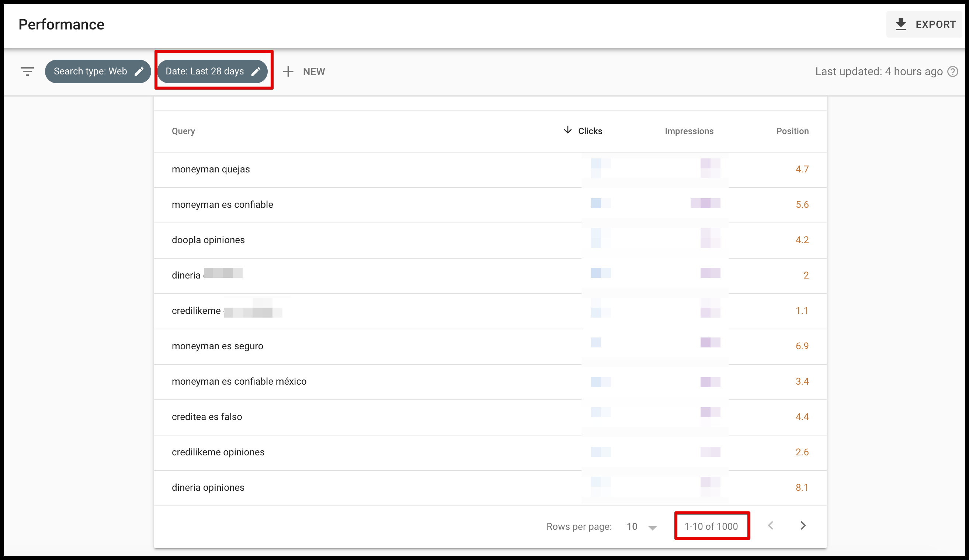Click position value 3.4
This screenshot has width=969, height=560.
802,381
